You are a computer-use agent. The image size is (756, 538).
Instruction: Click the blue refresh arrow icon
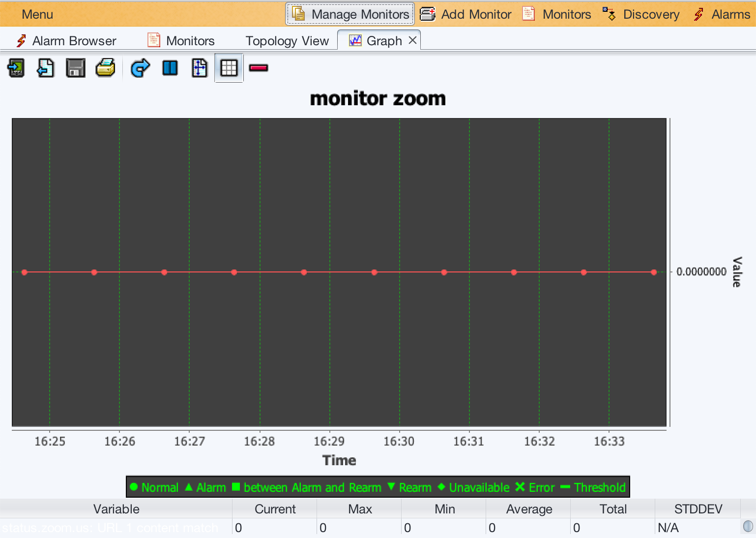pyautogui.click(x=140, y=68)
